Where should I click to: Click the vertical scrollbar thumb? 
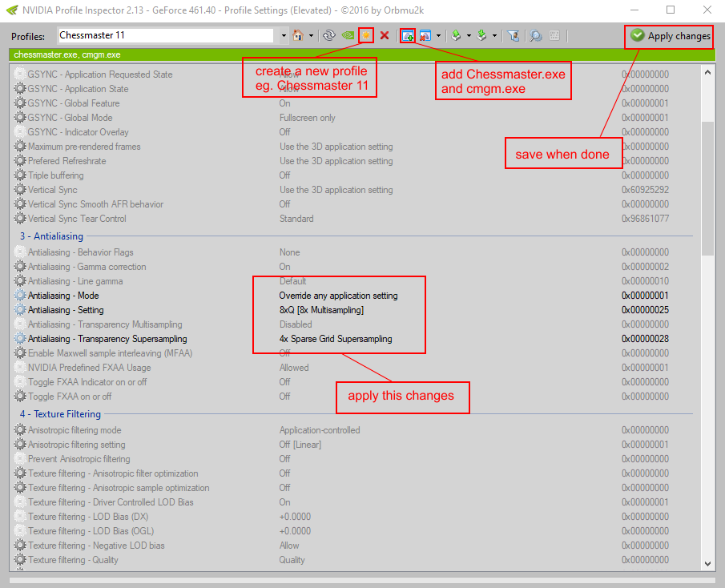pos(707,188)
